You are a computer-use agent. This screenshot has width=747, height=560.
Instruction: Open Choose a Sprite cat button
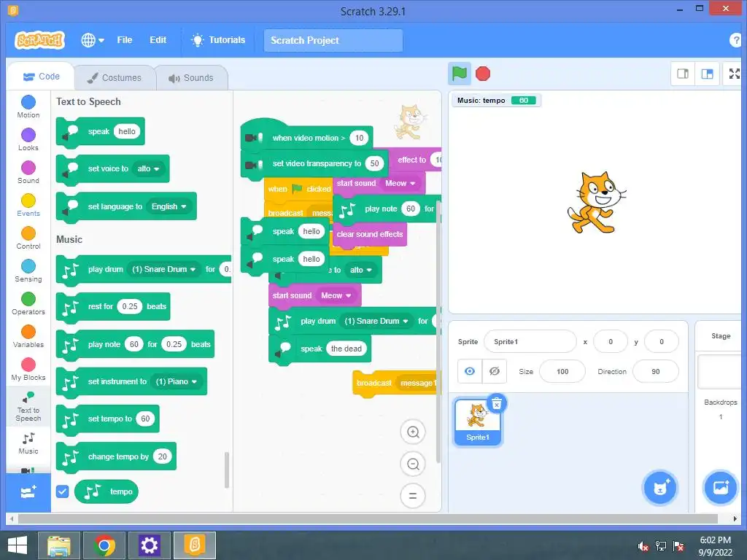pos(659,487)
